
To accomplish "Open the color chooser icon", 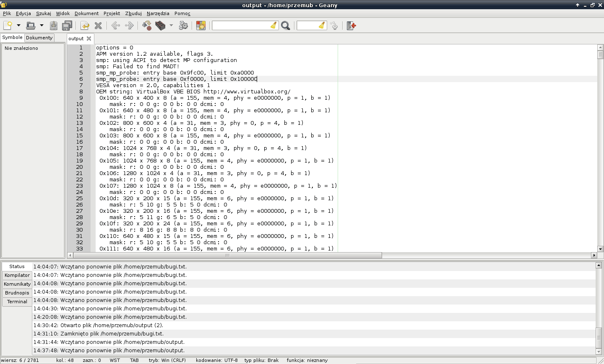I will coord(201,26).
